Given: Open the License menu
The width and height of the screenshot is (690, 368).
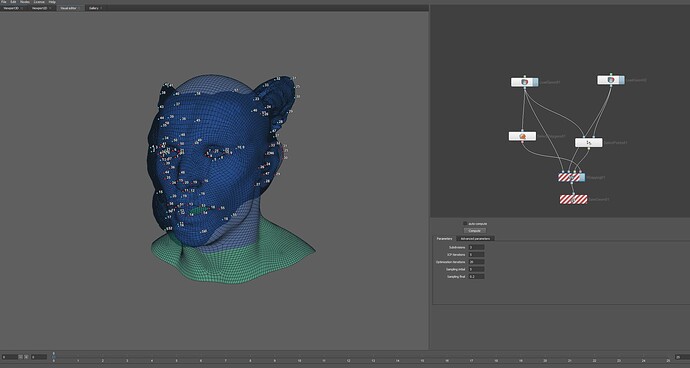Looking at the screenshot, I should 39,2.
